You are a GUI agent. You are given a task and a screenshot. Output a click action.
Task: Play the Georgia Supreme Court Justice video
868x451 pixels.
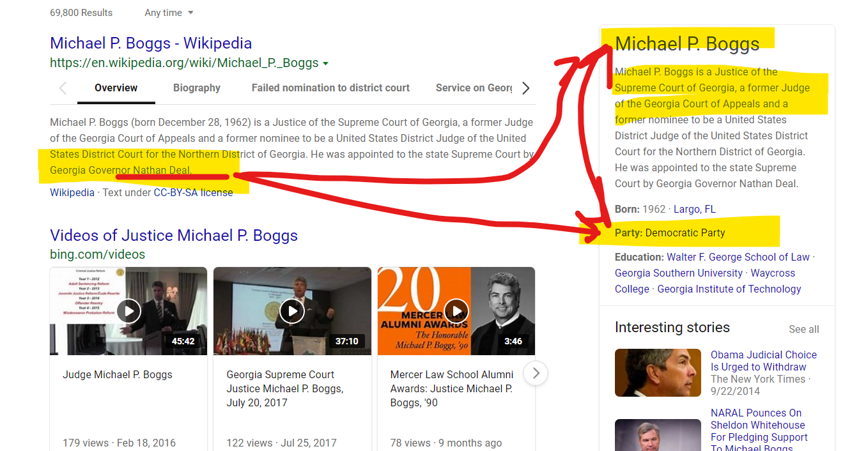click(292, 311)
